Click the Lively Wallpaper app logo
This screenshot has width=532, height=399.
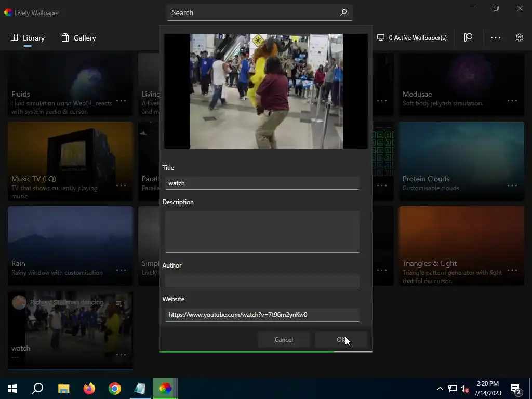[8, 12]
